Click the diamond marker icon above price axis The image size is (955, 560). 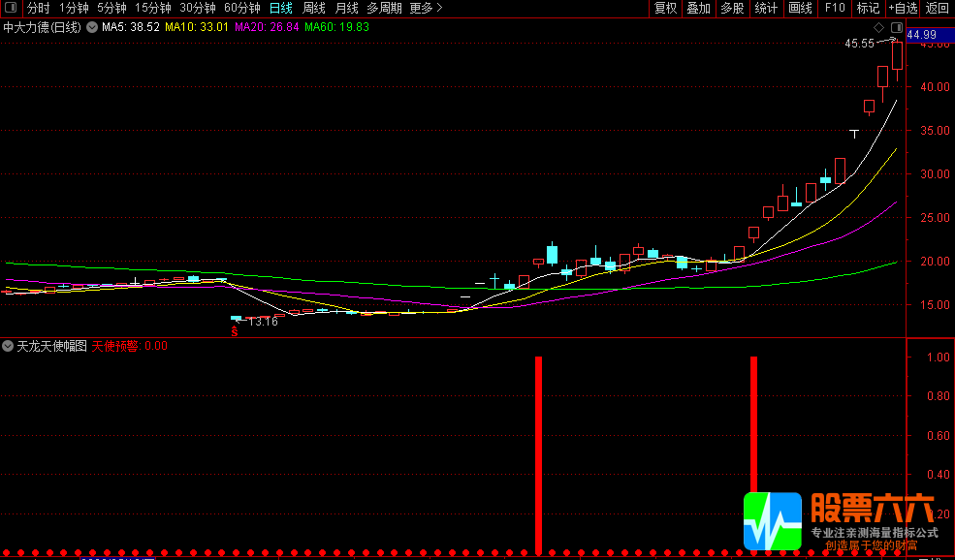[879, 27]
